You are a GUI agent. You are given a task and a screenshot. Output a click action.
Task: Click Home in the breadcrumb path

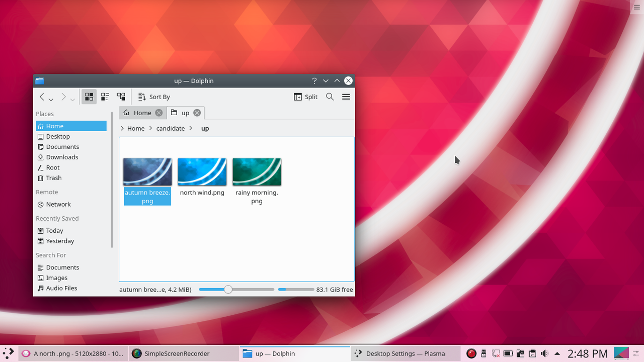136,128
